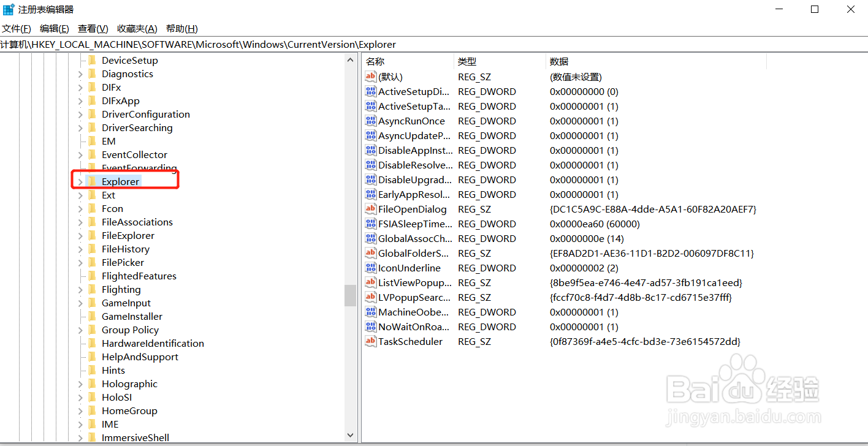868x446 pixels.
Task: Select the DWORD icon next to AsyncRunOnce
Action: tap(370, 121)
